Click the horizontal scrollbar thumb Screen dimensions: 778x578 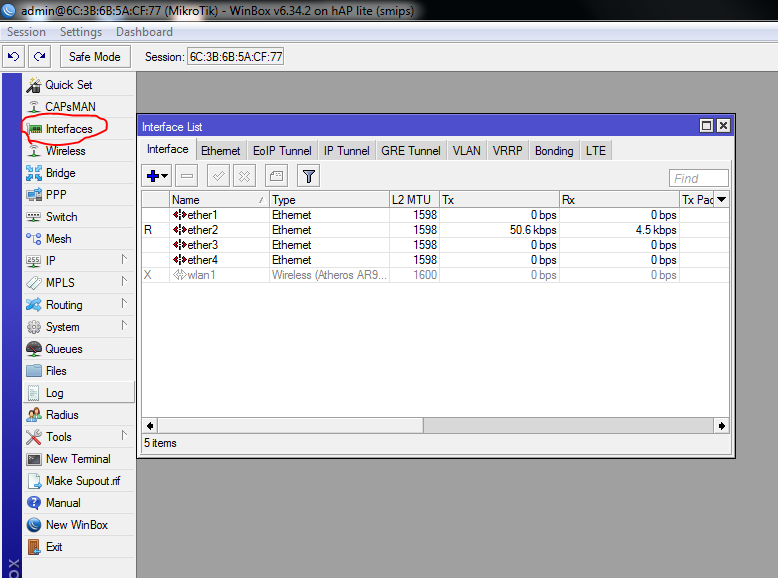(x=290, y=426)
